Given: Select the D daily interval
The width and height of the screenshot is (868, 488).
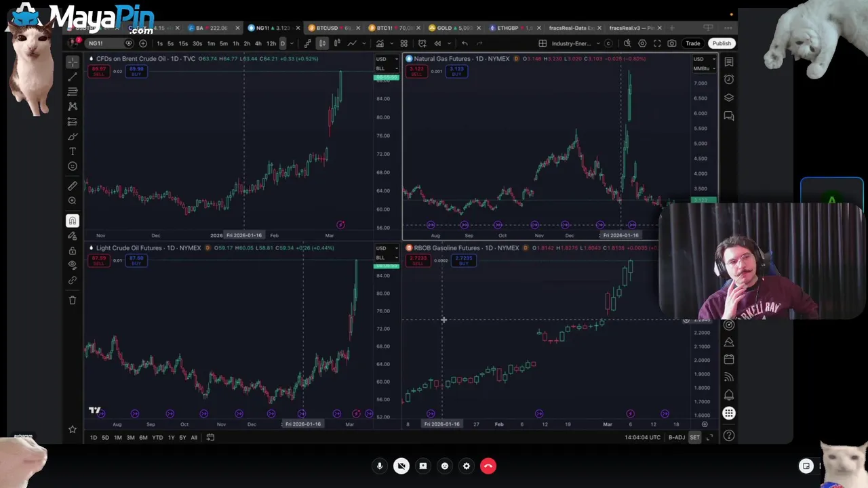Looking at the screenshot, I should click(283, 43).
